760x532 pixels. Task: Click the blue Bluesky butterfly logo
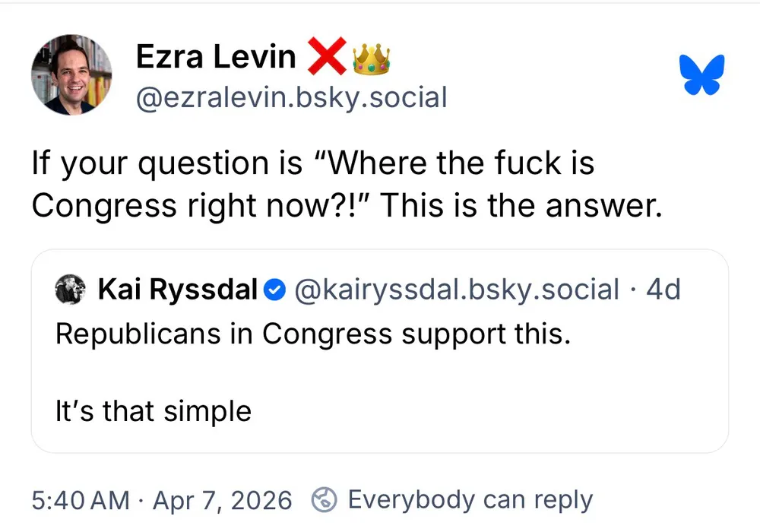[701, 75]
